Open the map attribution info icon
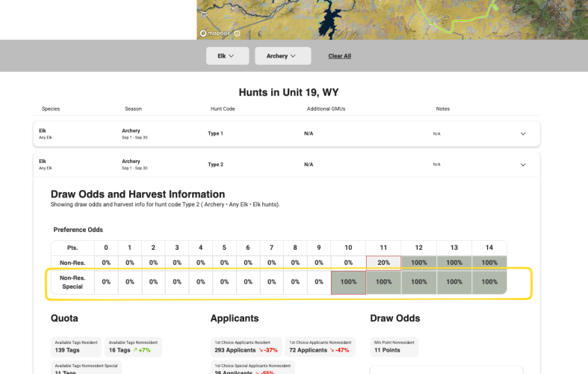 (237, 34)
